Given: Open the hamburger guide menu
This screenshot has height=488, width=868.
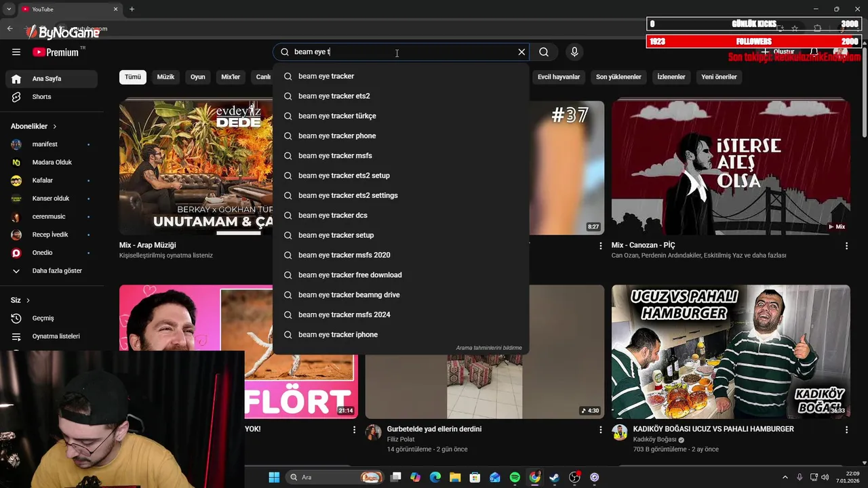Looking at the screenshot, I should (x=16, y=52).
